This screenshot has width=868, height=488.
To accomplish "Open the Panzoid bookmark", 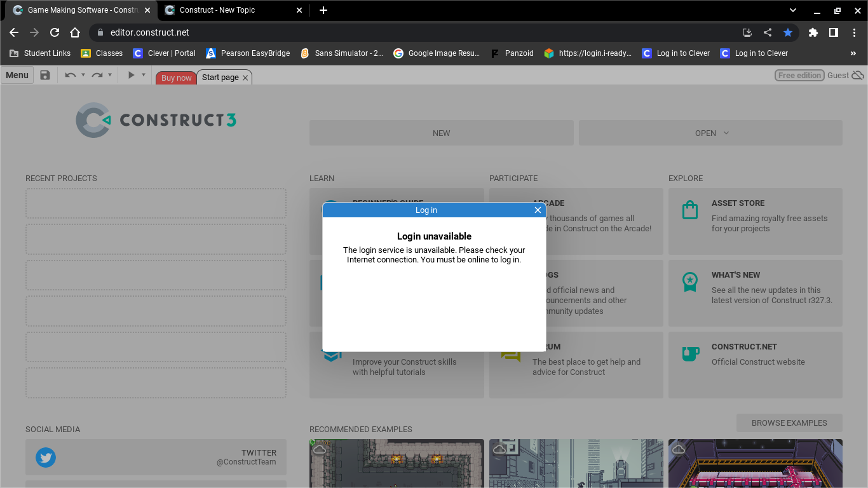I will point(512,53).
